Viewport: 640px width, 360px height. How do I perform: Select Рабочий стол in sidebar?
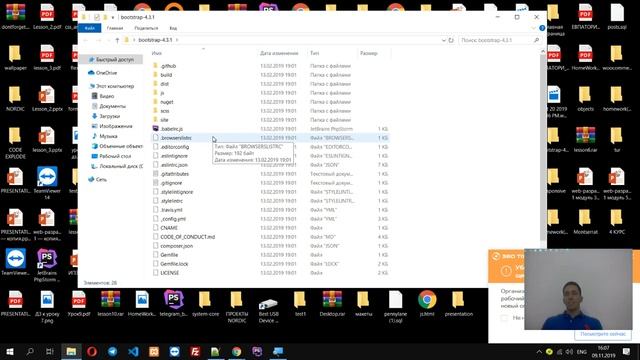click(115, 156)
